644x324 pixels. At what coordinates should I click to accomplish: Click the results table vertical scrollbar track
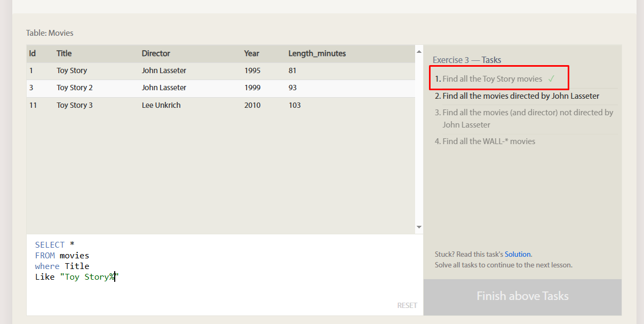pos(419,139)
